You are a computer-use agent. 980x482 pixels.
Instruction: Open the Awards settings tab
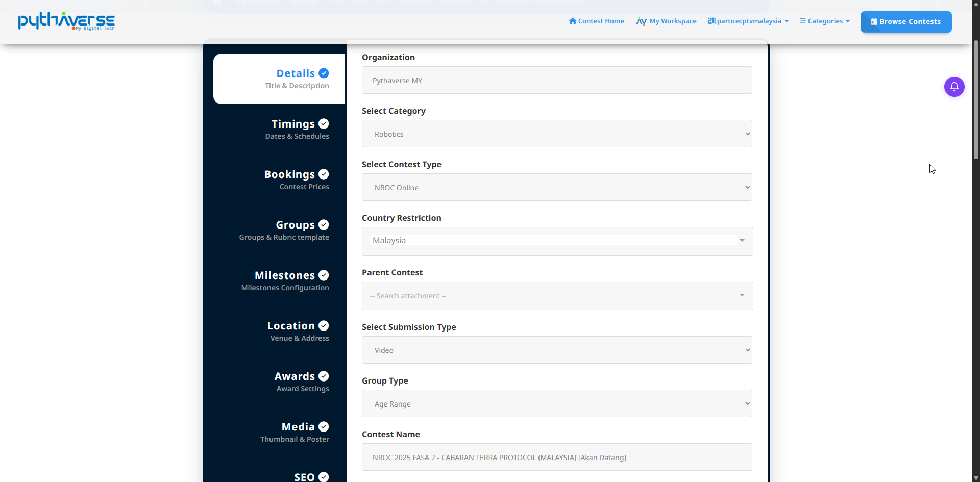279,382
